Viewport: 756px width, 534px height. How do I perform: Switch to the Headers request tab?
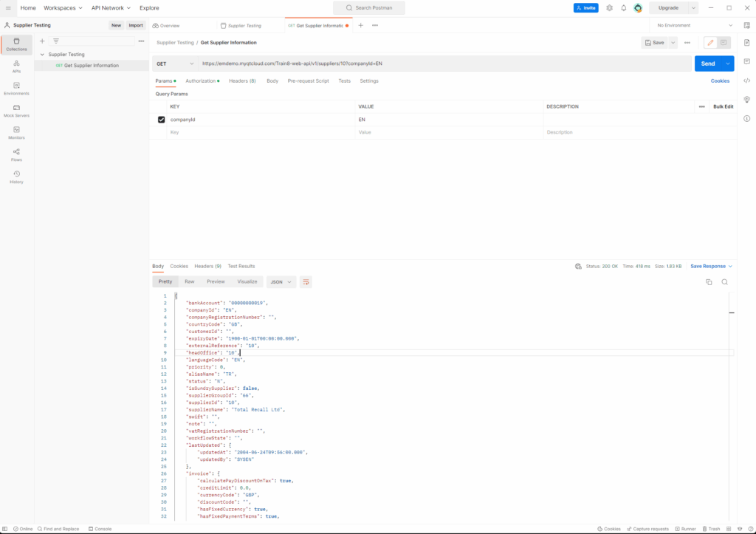click(x=242, y=81)
